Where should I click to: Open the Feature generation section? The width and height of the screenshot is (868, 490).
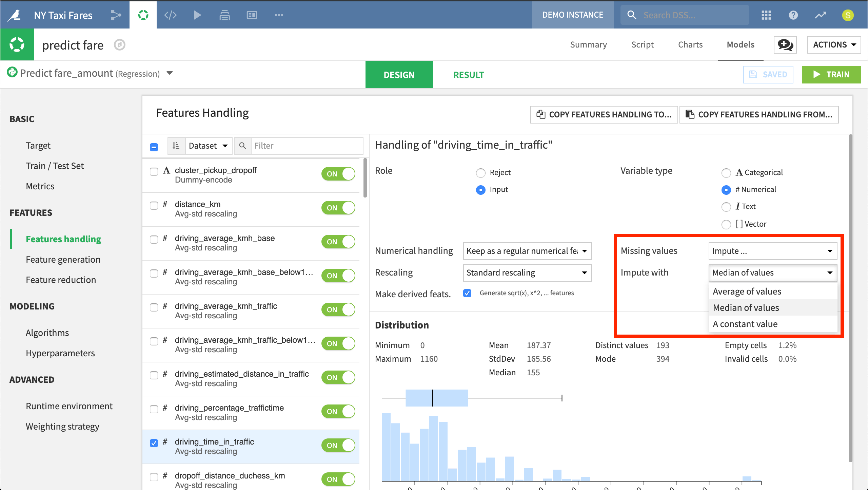click(63, 260)
